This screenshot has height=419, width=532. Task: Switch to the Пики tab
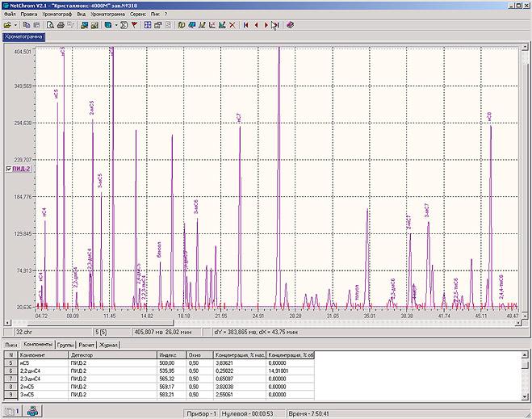[x=12, y=345]
